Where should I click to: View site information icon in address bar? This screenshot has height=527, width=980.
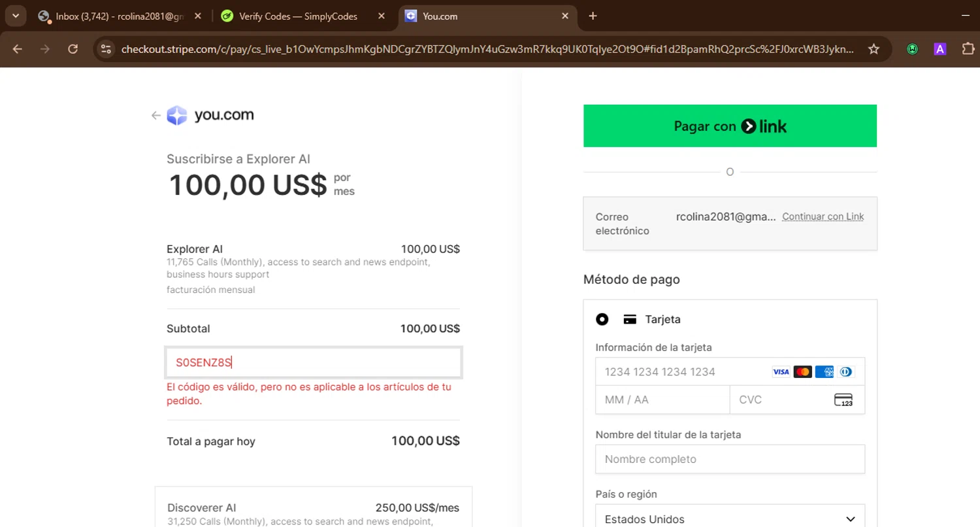tap(106, 49)
